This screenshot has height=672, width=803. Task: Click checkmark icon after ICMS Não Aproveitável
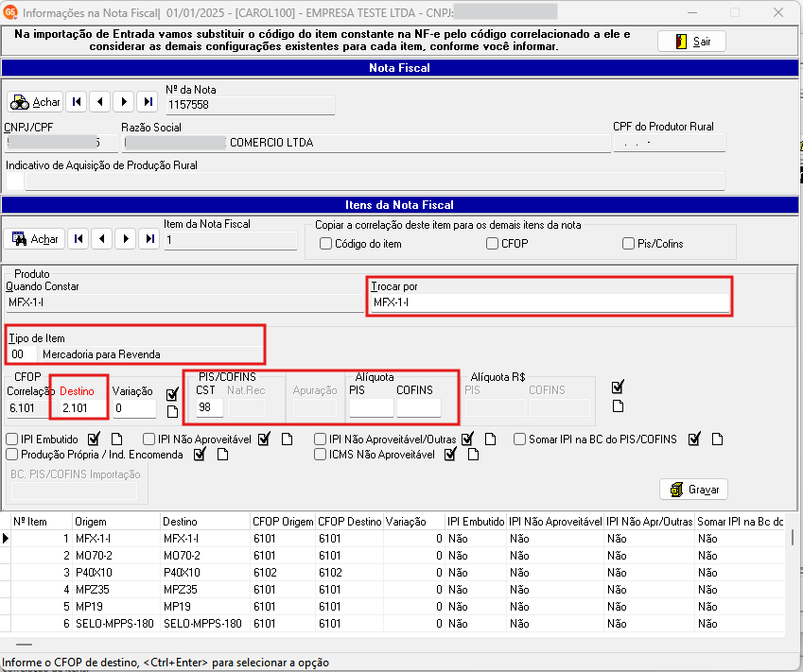click(x=450, y=454)
